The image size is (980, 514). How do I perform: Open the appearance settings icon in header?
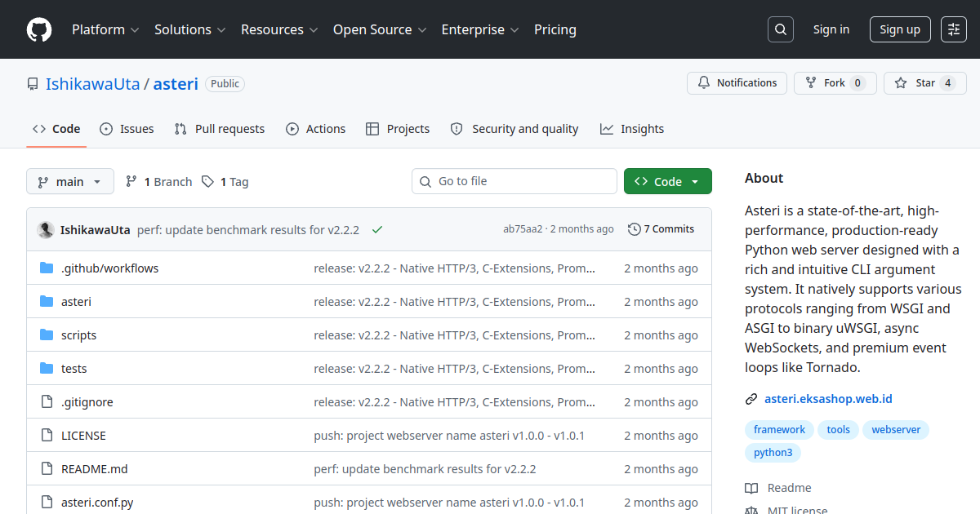(x=954, y=29)
